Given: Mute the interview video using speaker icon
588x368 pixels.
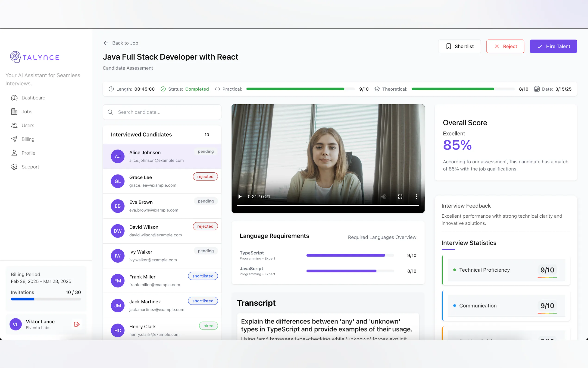Looking at the screenshot, I should (x=384, y=197).
